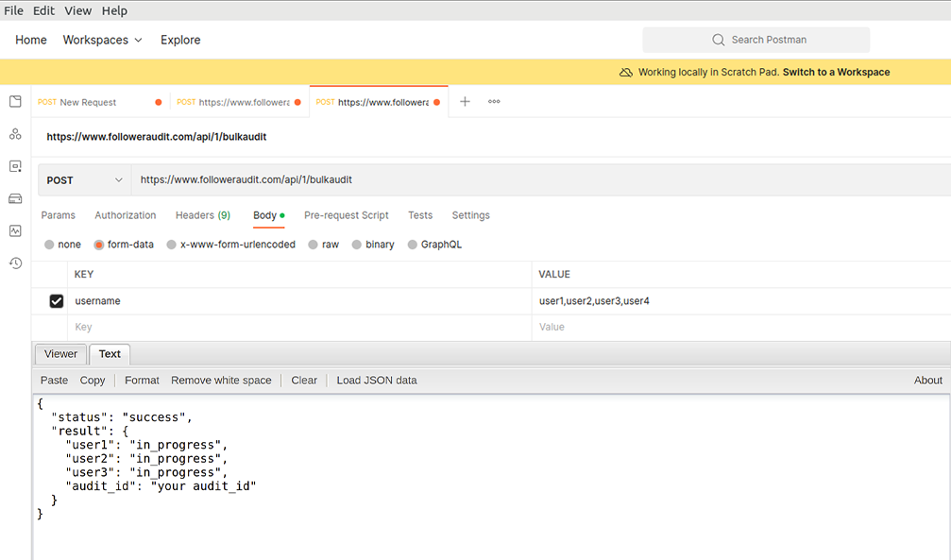
Task: Click the "audit_id" line in JSON
Action: (161, 486)
